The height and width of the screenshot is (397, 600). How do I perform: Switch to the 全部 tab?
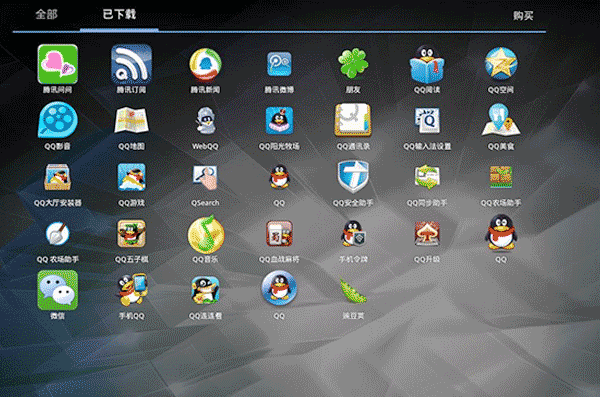click(x=46, y=15)
